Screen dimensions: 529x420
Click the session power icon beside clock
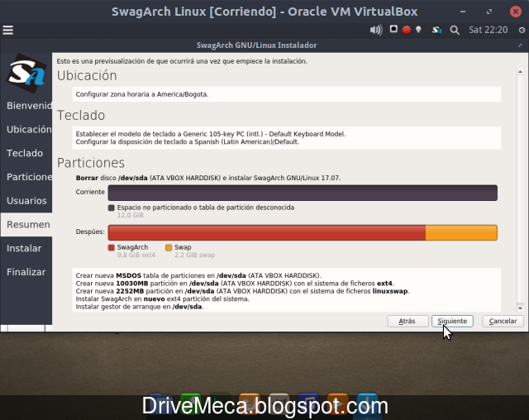pyautogui.click(x=522, y=30)
